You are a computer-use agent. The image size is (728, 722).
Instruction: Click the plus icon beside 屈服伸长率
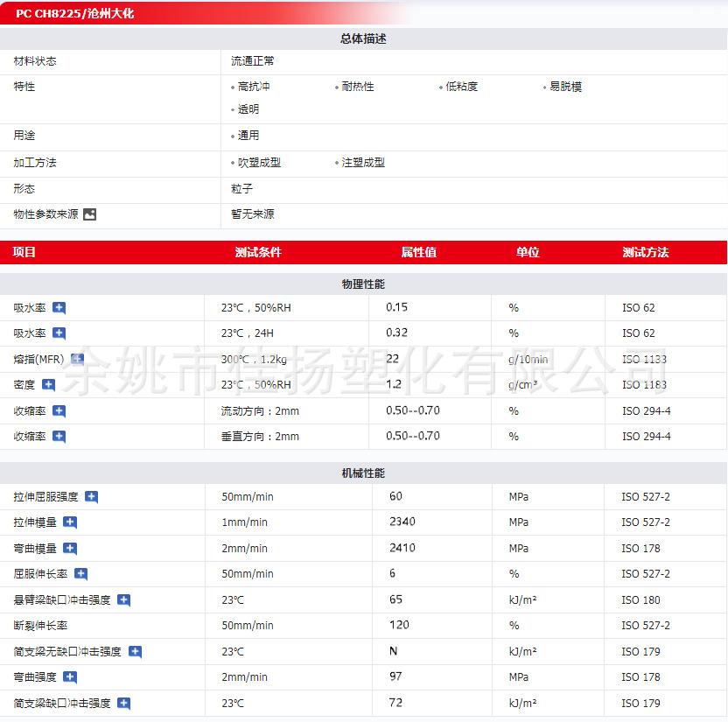coord(80,574)
